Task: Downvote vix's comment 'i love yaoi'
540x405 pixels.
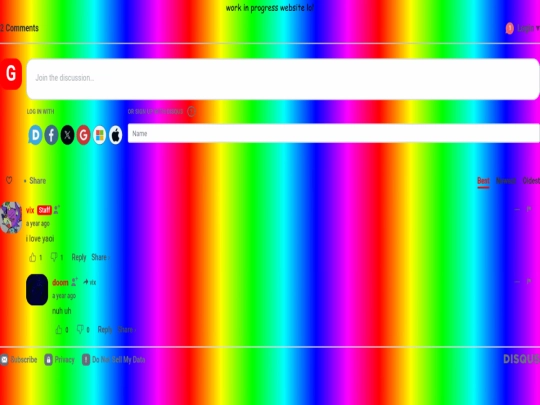Action: click(x=54, y=257)
